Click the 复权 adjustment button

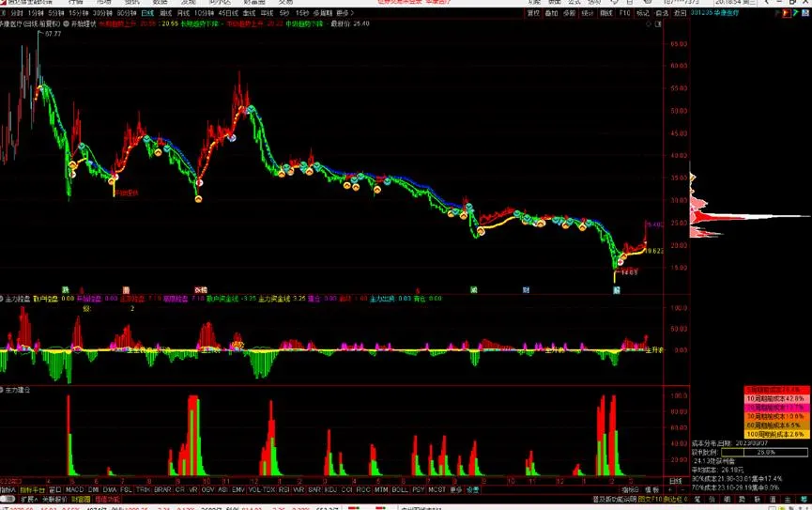pos(534,14)
